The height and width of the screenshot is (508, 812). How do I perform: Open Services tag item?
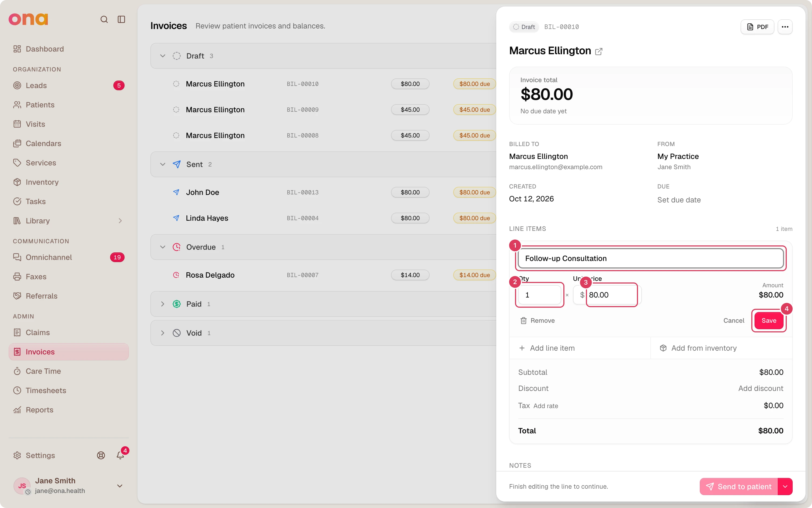tap(68, 163)
